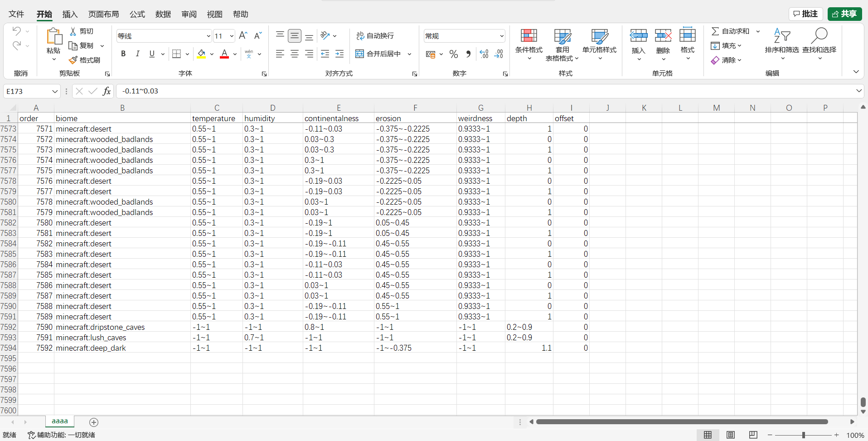
Task: Open the 文件 (File) tab
Action: (x=16, y=14)
